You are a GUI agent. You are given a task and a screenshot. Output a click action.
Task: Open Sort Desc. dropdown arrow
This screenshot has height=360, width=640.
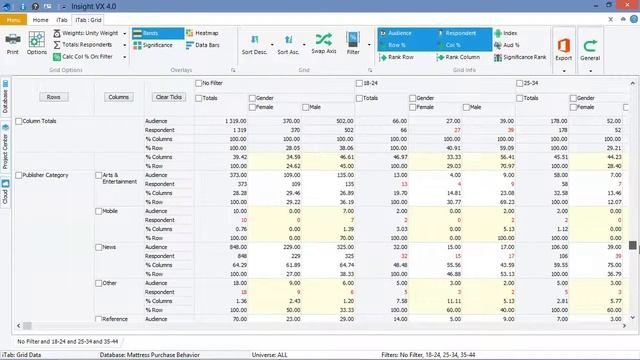pyautogui.click(x=272, y=44)
